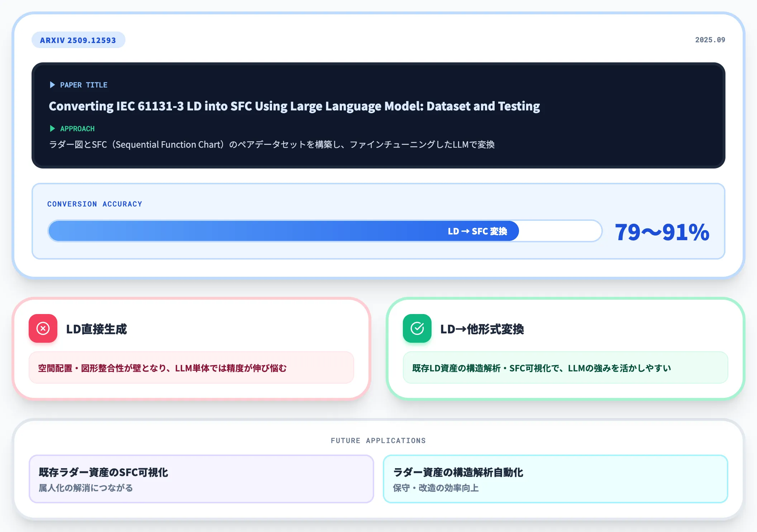Click the LD直接生成 card heading
The width and height of the screenshot is (757, 532).
(x=96, y=329)
